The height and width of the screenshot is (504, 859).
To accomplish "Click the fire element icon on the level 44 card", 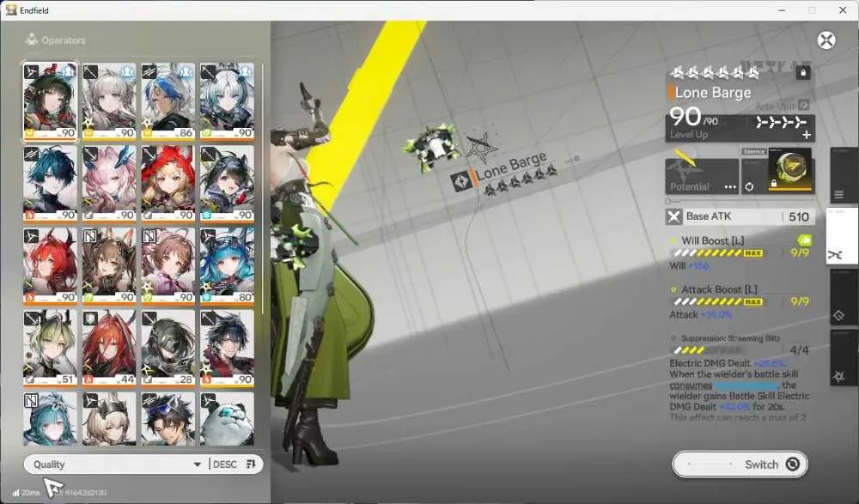I will pos(88,380).
